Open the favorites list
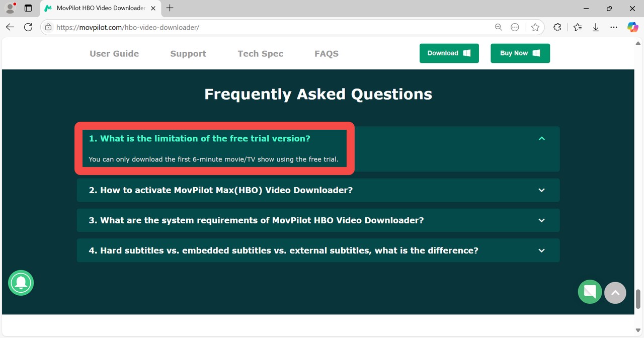Screen dimensions: 644x338 (577, 27)
